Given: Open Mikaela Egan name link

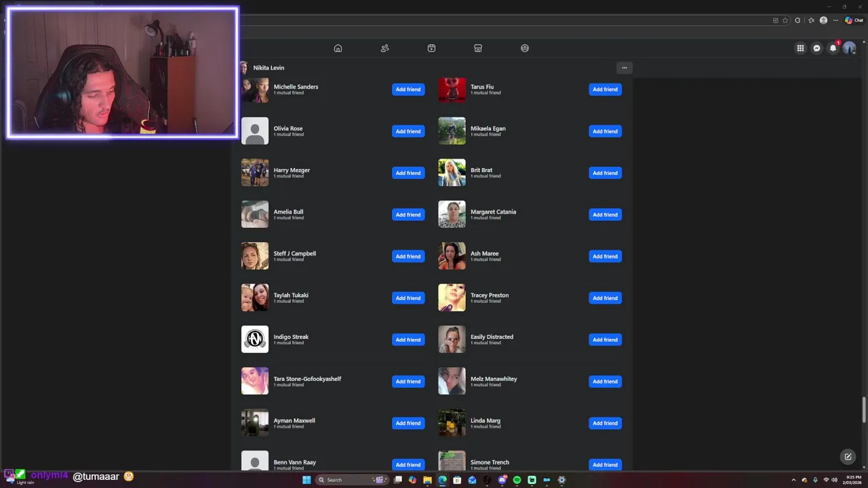Looking at the screenshot, I should [x=488, y=128].
